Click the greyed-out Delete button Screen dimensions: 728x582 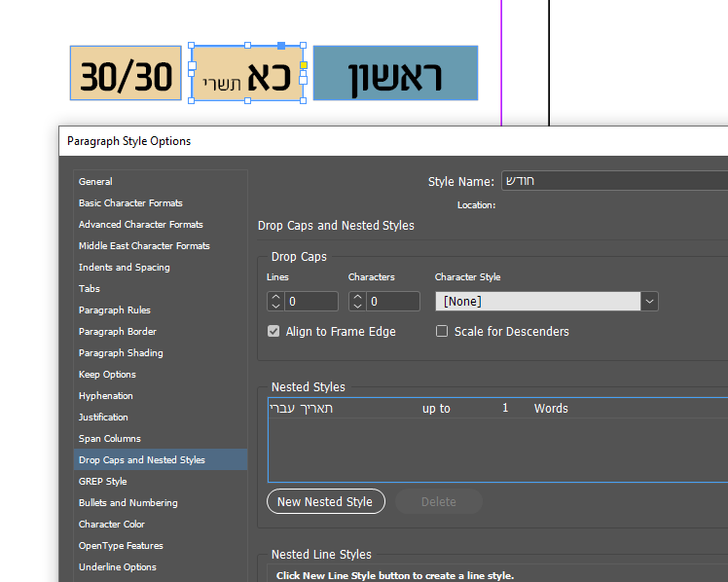coord(438,501)
